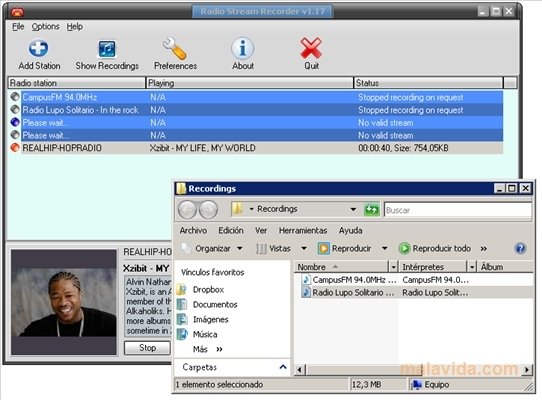Open the Ver menu in Recordings

coord(261,230)
